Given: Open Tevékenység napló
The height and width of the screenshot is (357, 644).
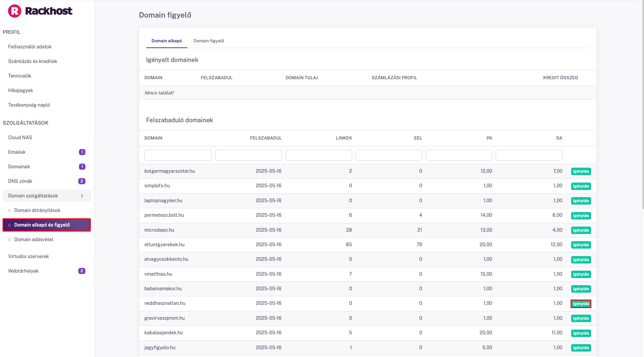Looking at the screenshot, I should point(29,105).
